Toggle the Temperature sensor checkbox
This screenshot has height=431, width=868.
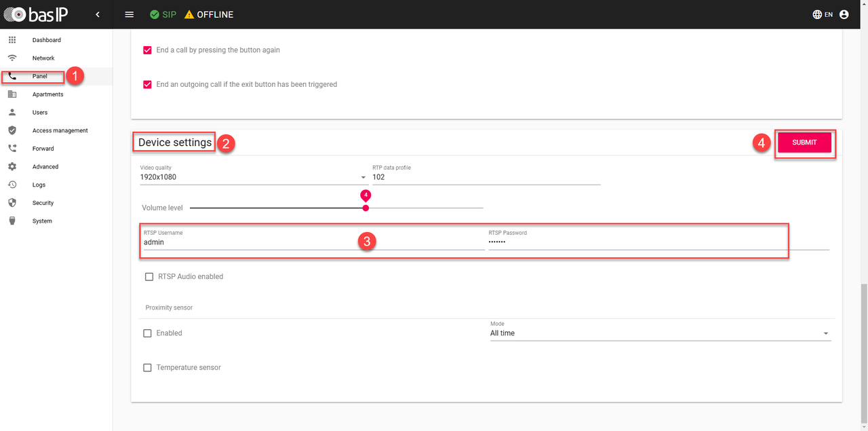pyautogui.click(x=147, y=368)
